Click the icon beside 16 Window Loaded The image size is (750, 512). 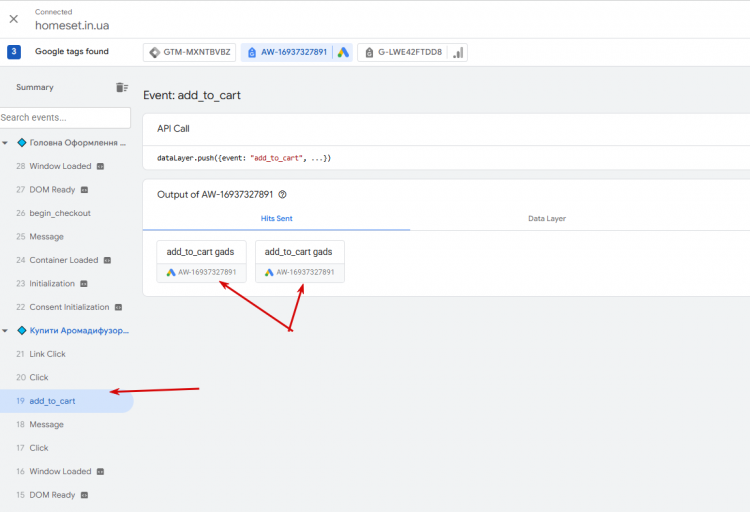[100, 472]
